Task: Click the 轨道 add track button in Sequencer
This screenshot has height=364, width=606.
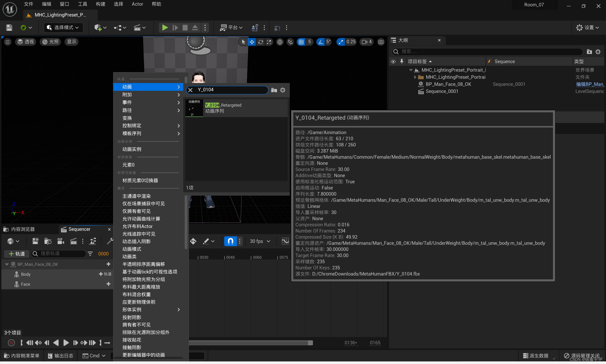Action: point(16,254)
